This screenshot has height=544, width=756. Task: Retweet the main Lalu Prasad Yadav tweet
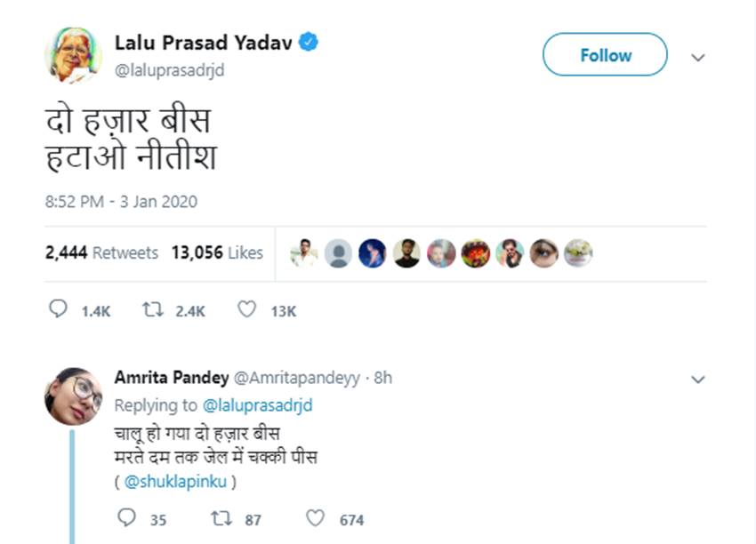coord(153,310)
